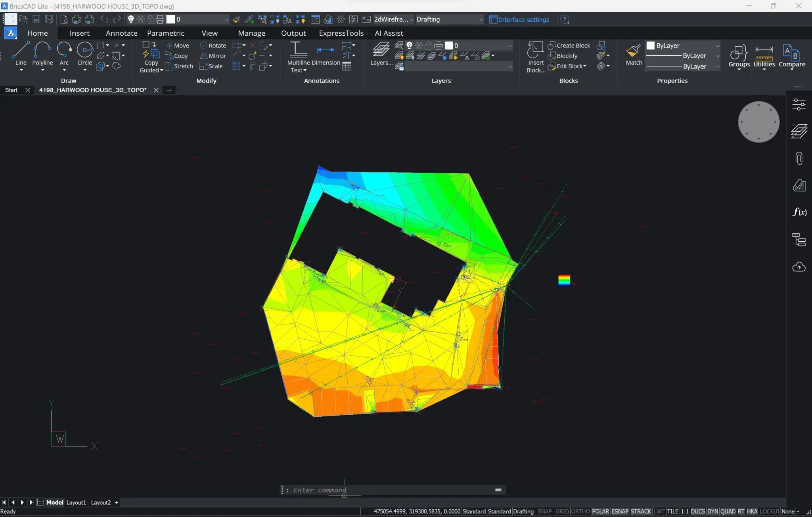Toggle SNAP in the status bar
The height and width of the screenshot is (517, 812).
pyautogui.click(x=544, y=511)
